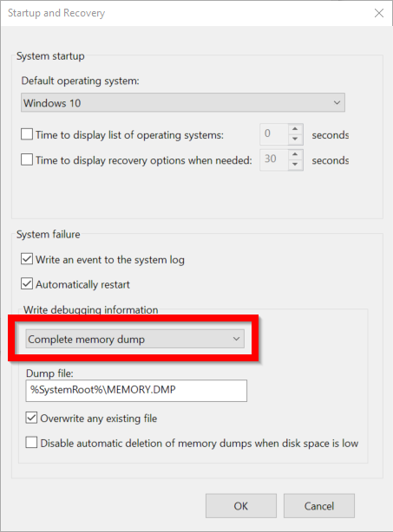
Task: Click the chevron arrow of the memory dump combo box
Action: click(236, 339)
